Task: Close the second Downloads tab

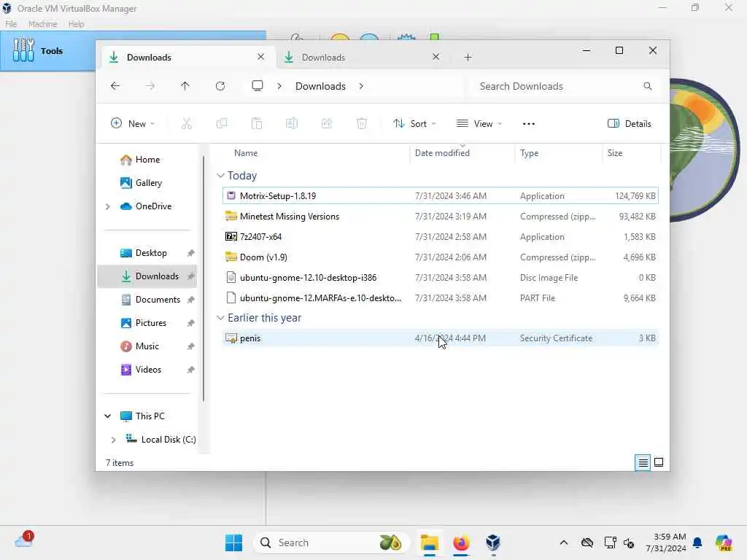Action: (x=436, y=57)
